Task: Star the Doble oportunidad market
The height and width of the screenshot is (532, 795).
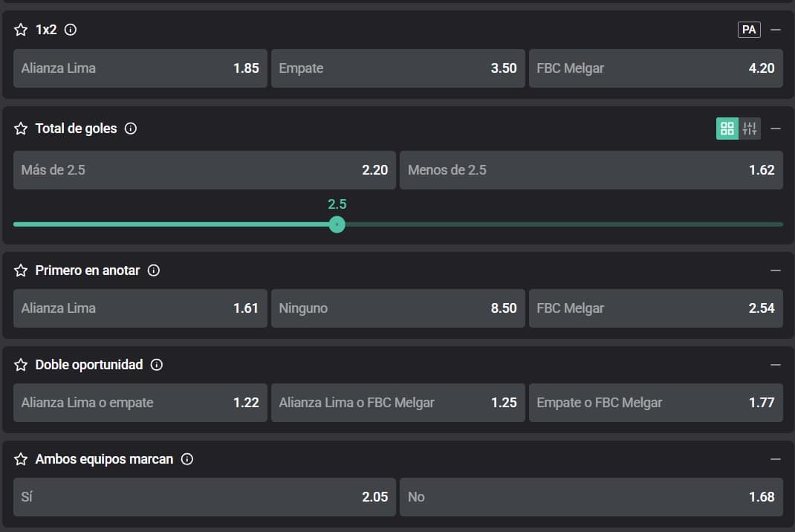Action: (x=21, y=365)
